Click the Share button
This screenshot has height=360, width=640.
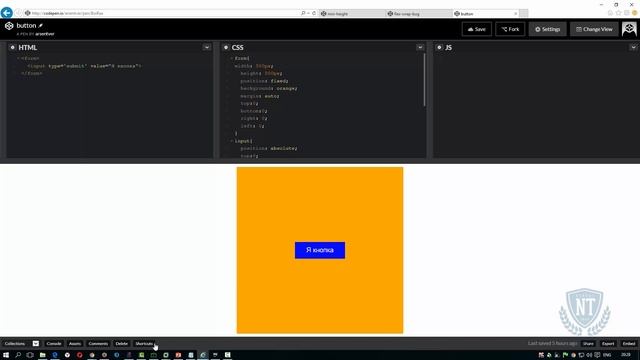click(588, 344)
